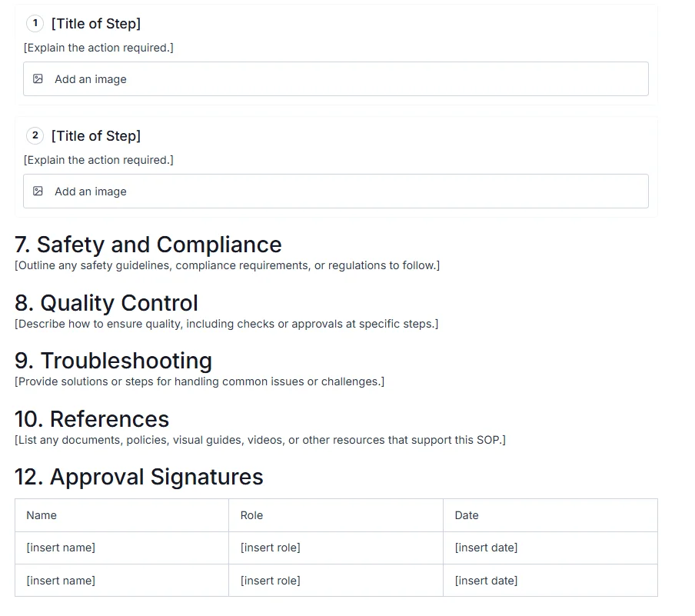Image resolution: width=695 pixels, height=616 pixels.
Task: Click the "7. Safety and Compliance" heading
Action: click(x=148, y=245)
